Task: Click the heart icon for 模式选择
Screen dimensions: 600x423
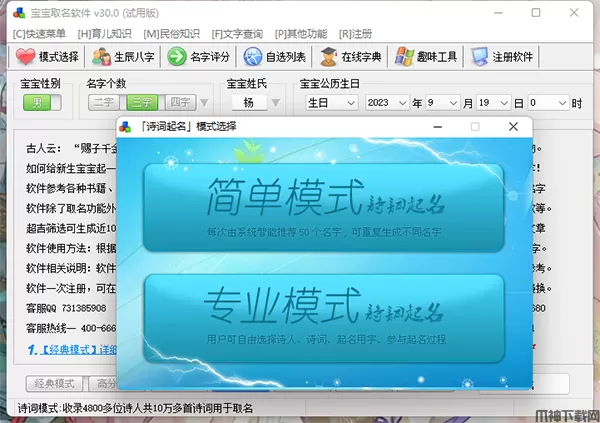Action: (26, 56)
